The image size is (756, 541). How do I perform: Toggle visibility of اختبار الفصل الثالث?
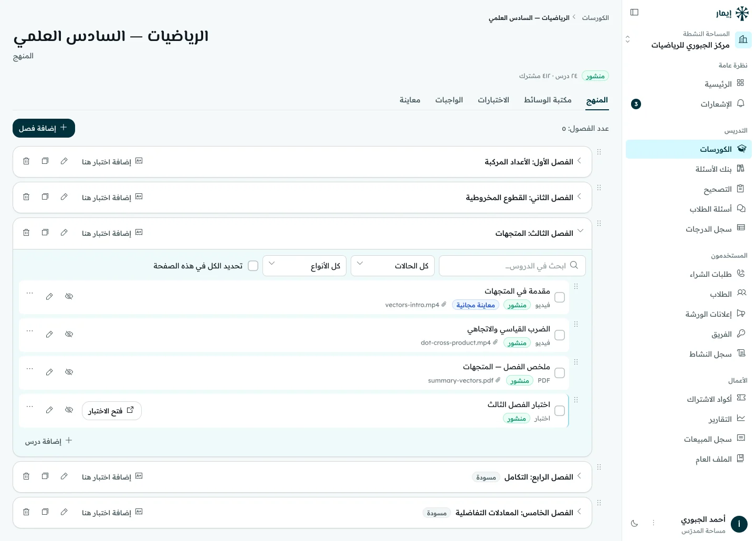tap(69, 410)
